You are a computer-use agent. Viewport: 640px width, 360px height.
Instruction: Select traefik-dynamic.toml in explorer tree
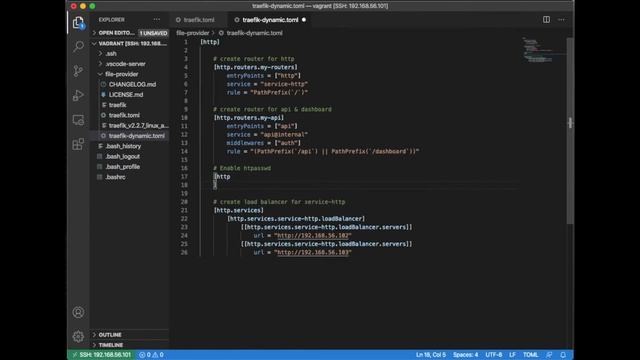[129, 136]
